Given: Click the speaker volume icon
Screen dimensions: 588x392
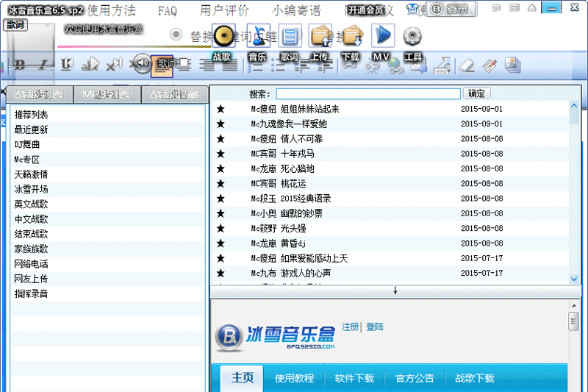Looking at the screenshot, I should (x=142, y=63).
